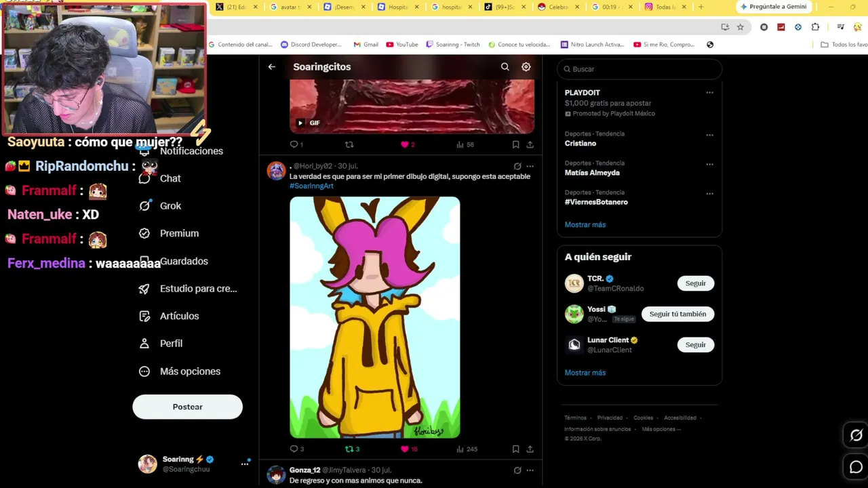The height and width of the screenshot is (488, 868).
Task: Open Premium in the X sidebar
Action: pyautogui.click(x=168, y=233)
